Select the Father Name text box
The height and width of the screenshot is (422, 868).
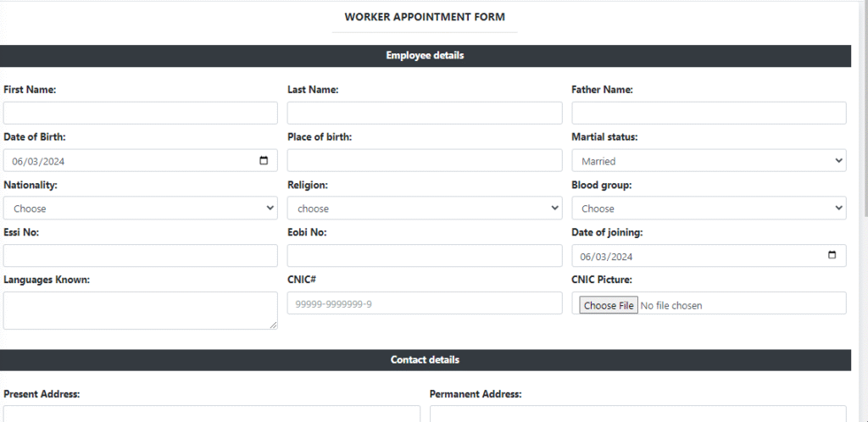point(709,113)
